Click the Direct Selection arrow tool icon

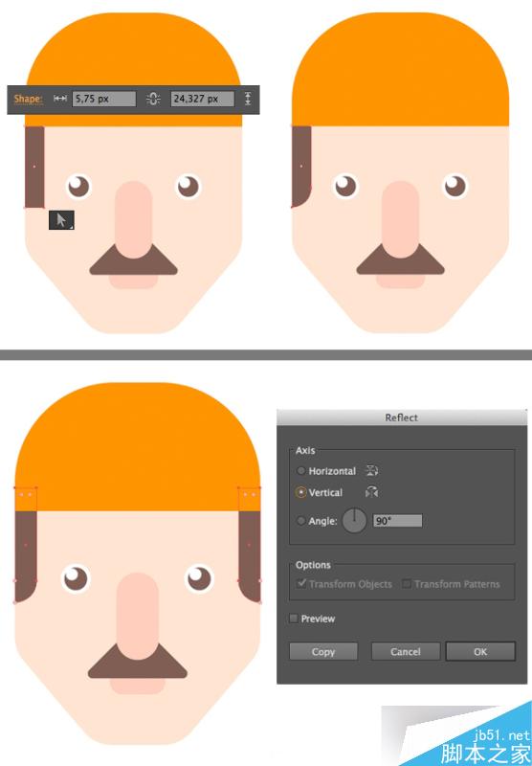click(x=61, y=220)
